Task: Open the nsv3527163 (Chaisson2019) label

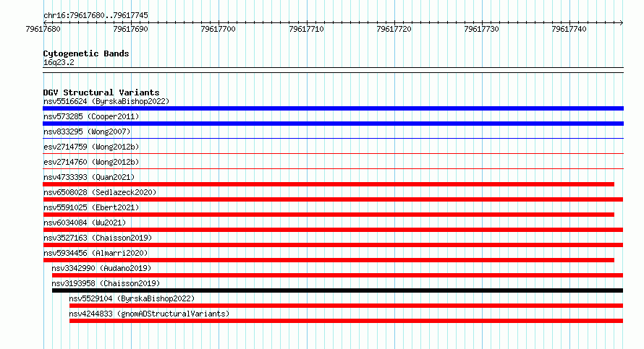Action: pos(98,238)
